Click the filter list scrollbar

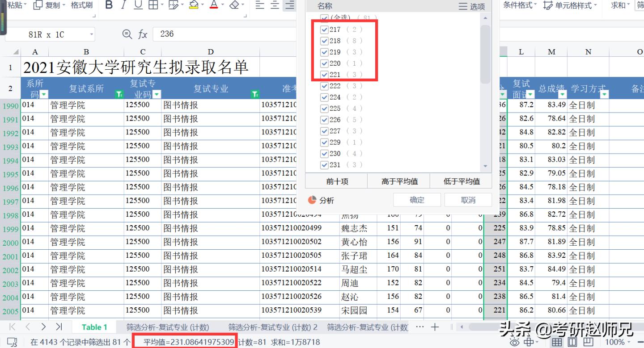[x=485, y=54]
